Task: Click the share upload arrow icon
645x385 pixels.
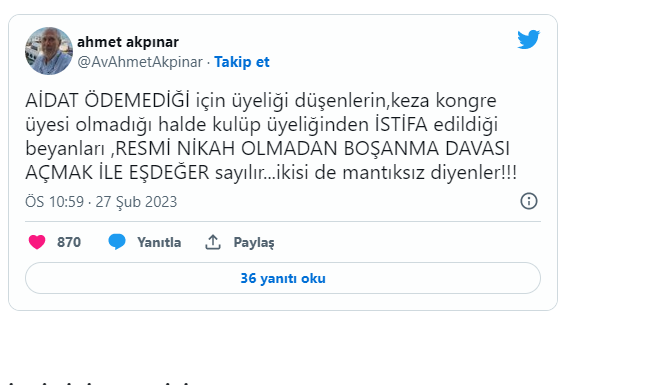Action: 213,242
